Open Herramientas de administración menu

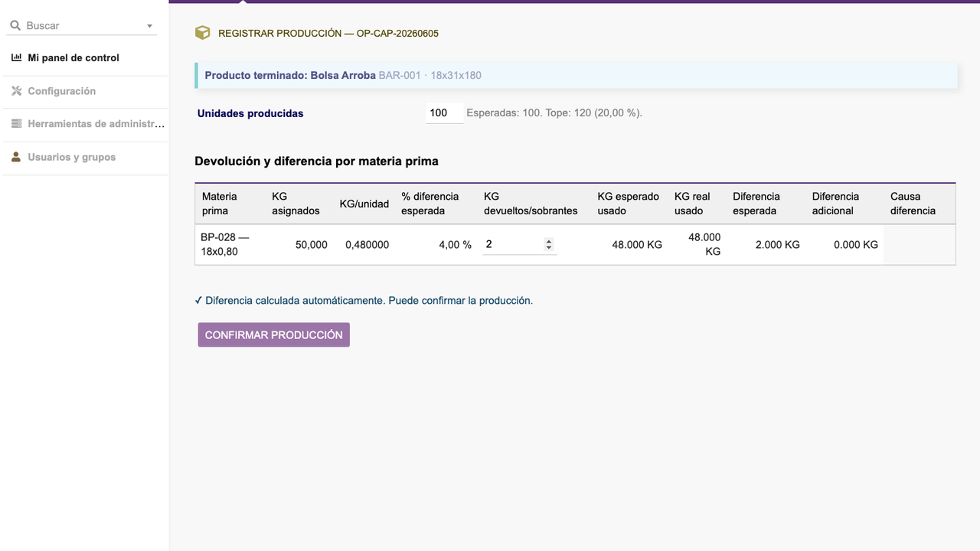tap(96, 124)
